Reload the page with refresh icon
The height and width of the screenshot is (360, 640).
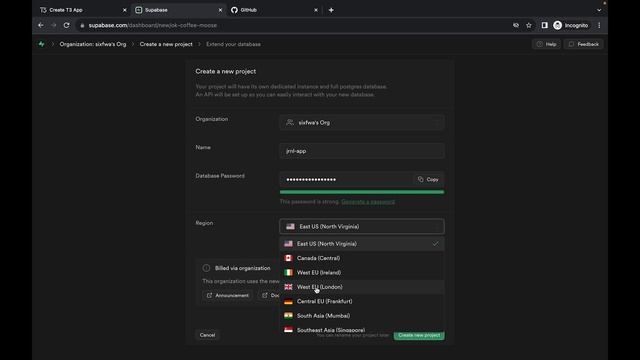point(67,25)
